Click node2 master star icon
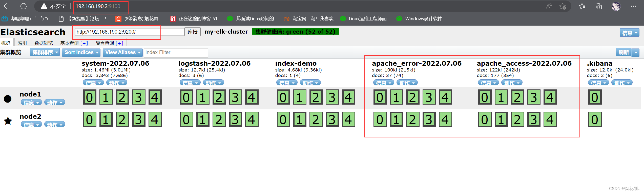This screenshot has height=193, width=644. (x=8, y=121)
